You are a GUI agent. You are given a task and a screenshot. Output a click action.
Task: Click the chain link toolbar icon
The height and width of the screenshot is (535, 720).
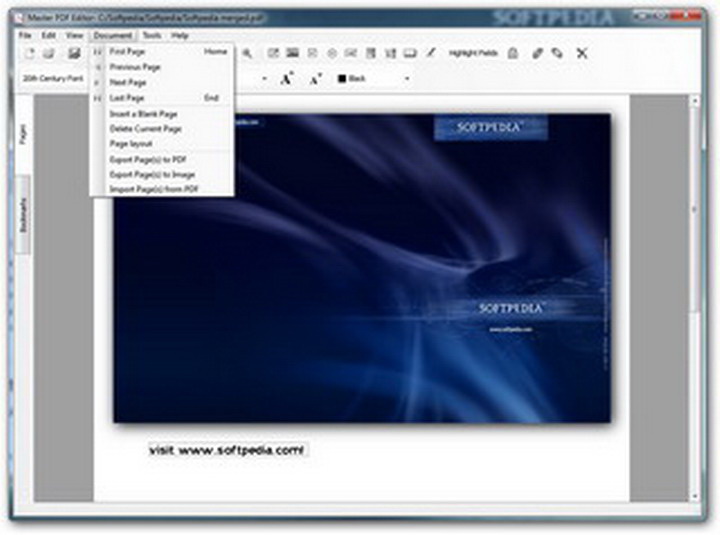[x=537, y=54]
